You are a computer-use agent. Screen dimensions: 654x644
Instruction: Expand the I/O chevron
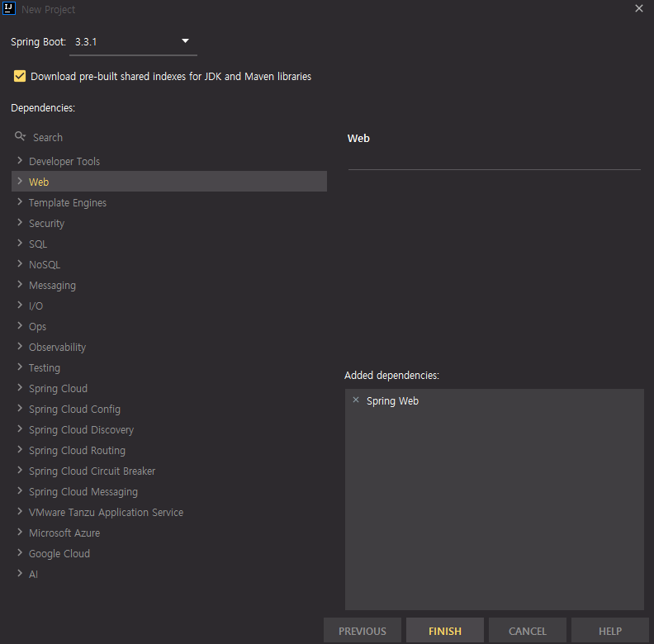(x=20, y=305)
